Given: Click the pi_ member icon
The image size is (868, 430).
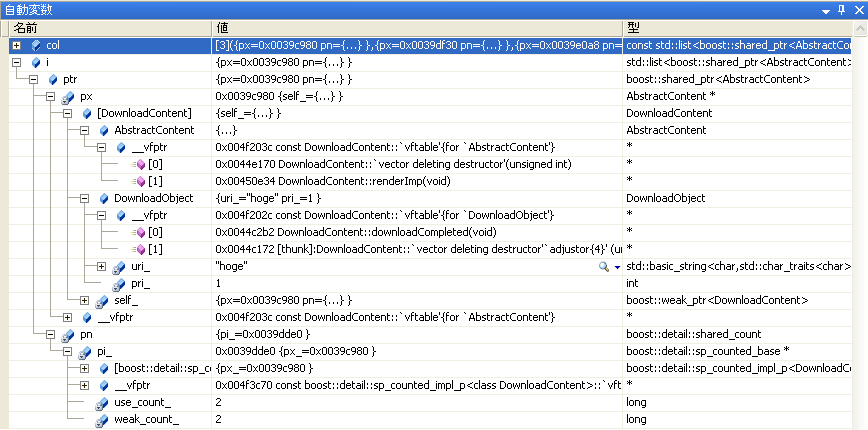Looking at the screenshot, I should (85, 352).
